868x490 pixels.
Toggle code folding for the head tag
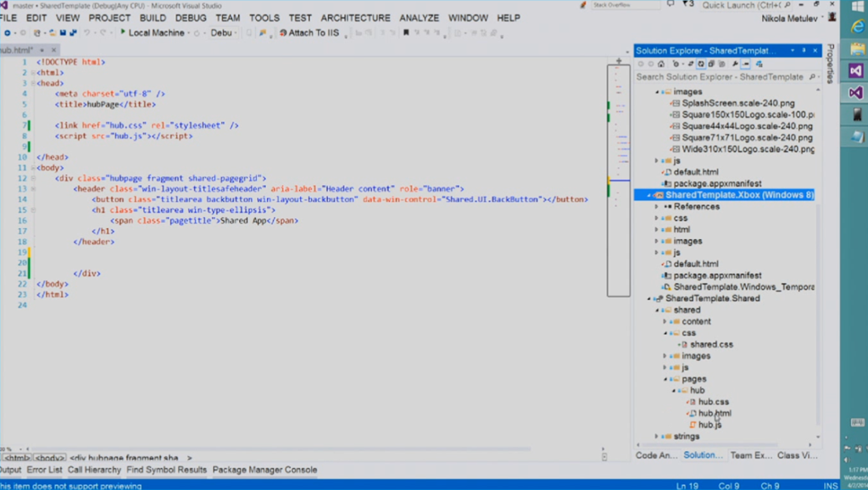[x=33, y=83]
